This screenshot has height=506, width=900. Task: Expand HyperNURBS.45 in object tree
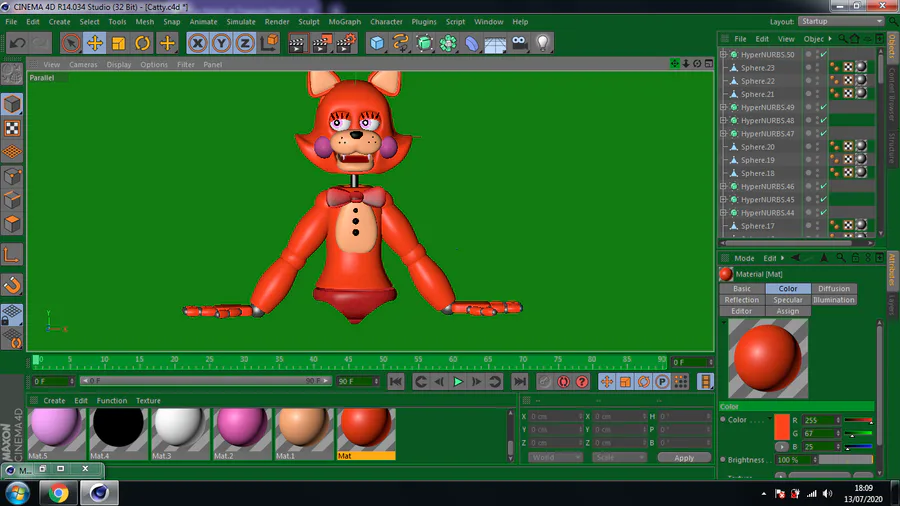(x=724, y=200)
